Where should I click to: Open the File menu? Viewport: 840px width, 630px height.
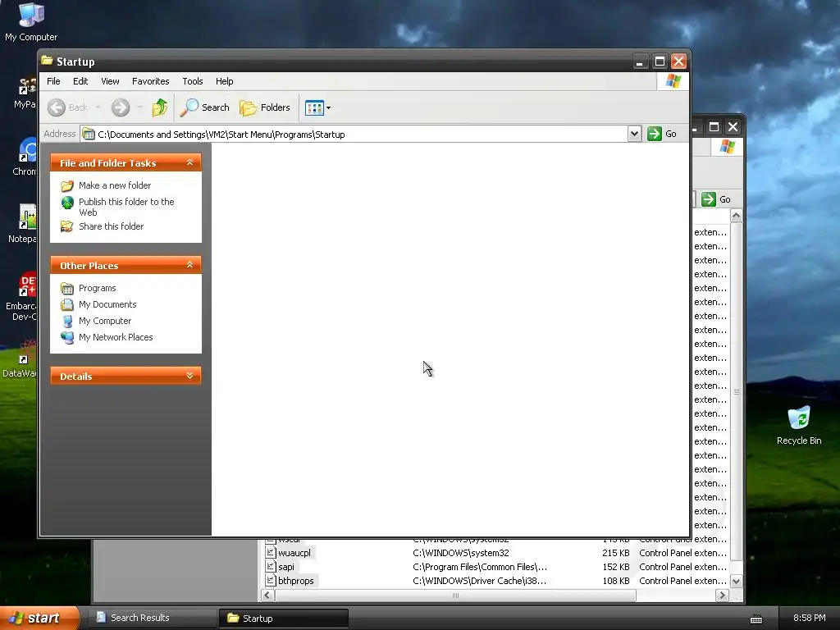tap(53, 81)
